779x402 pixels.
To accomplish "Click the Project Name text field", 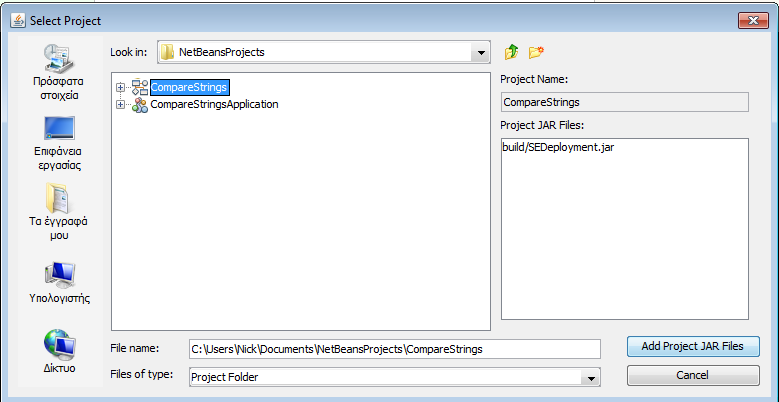I will point(624,102).
